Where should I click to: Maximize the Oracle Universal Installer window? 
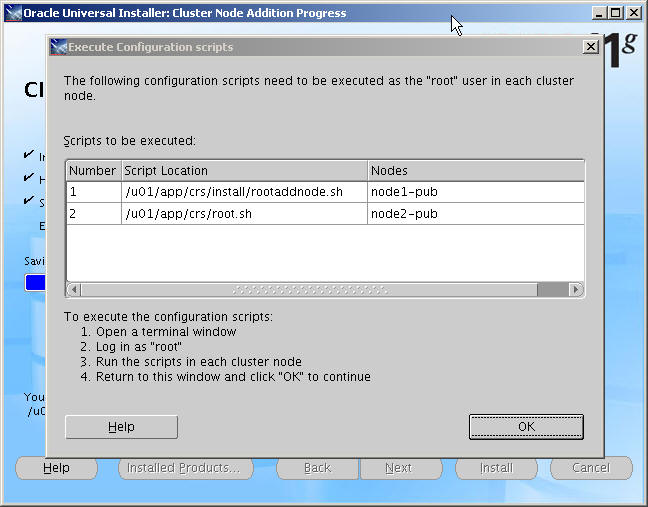click(x=616, y=13)
